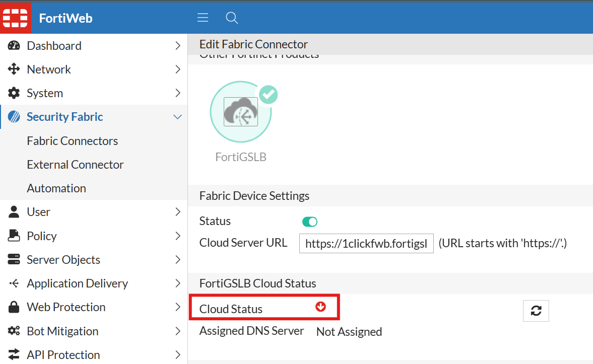Select the FortiGSLB cloud connector icon

[240, 112]
